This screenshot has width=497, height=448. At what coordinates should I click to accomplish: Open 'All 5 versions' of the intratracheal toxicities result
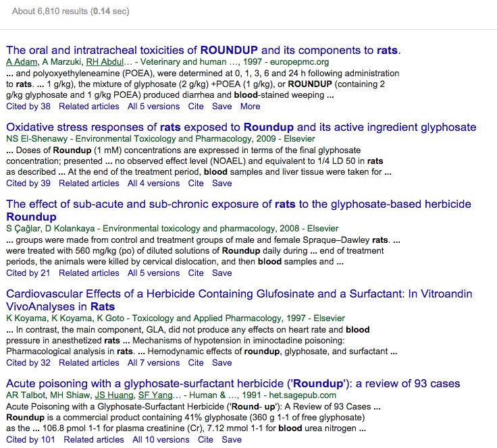coord(154,106)
